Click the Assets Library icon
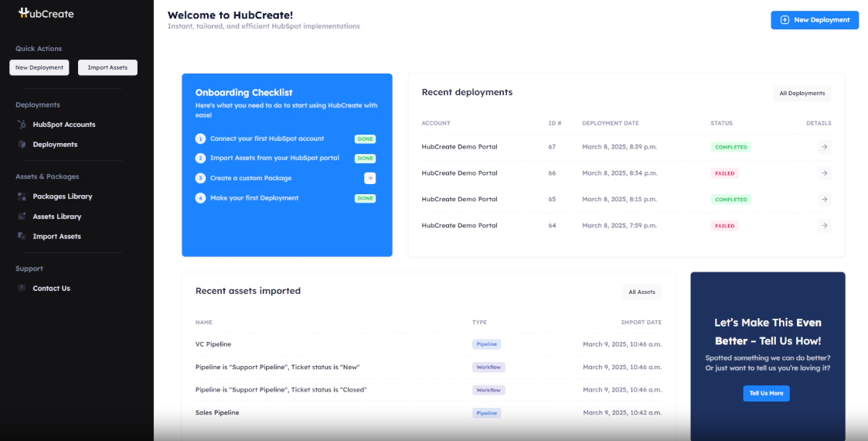Image resolution: width=868 pixels, height=441 pixels. 22,216
